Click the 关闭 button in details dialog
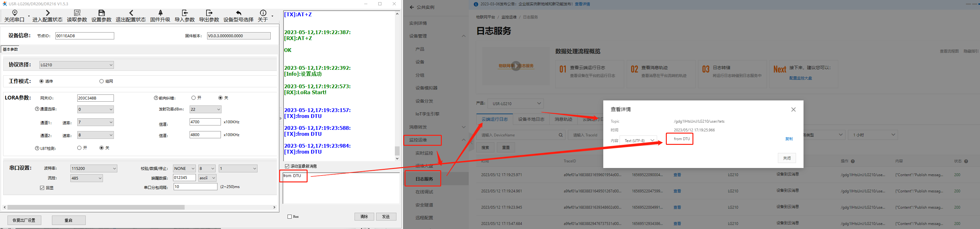 pyautogui.click(x=786, y=158)
